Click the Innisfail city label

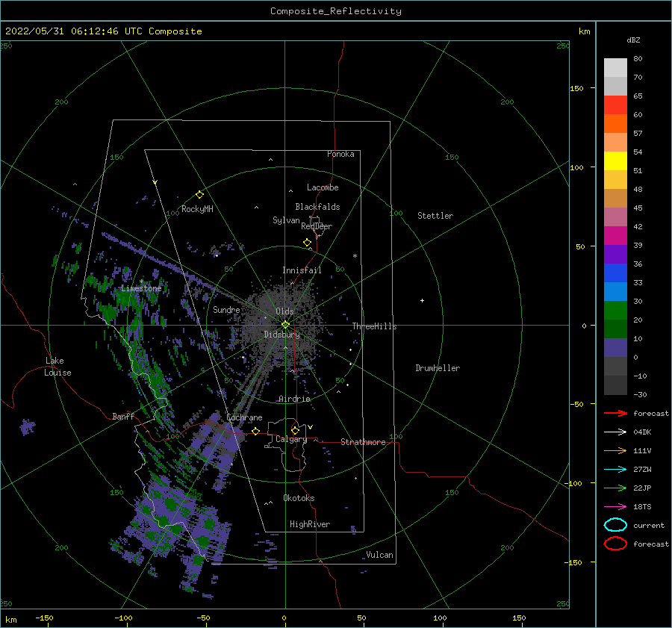pos(302,270)
